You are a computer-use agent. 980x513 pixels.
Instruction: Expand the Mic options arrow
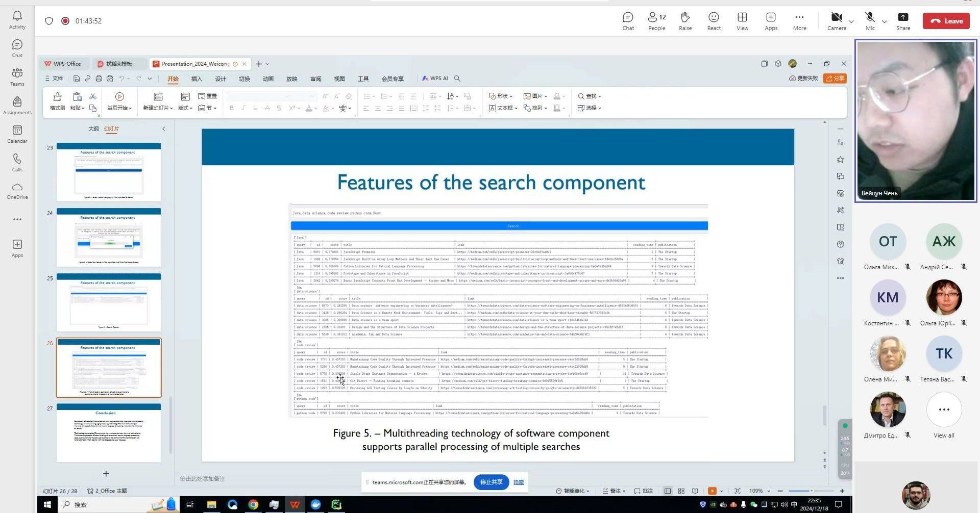click(x=885, y=21)
